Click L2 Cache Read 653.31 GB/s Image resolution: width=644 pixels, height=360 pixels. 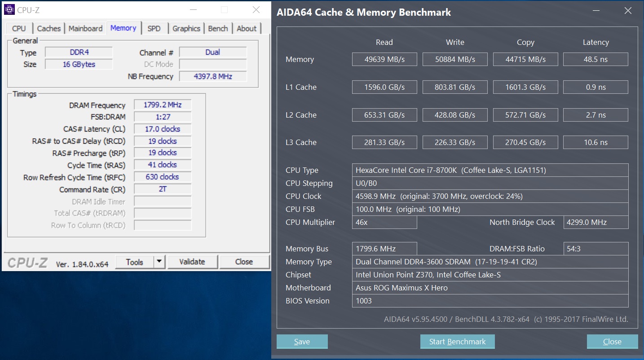click(x=384, y=115)
